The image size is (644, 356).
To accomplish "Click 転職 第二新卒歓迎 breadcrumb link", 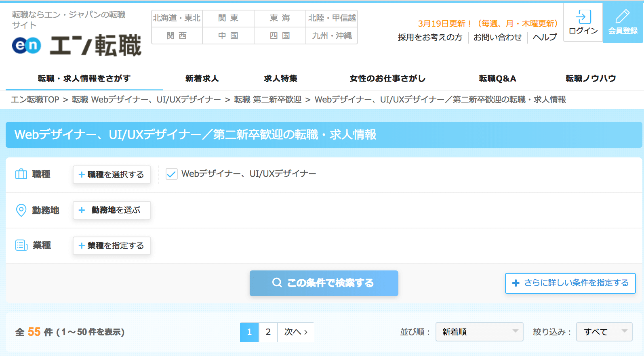I will pos(268,99).
